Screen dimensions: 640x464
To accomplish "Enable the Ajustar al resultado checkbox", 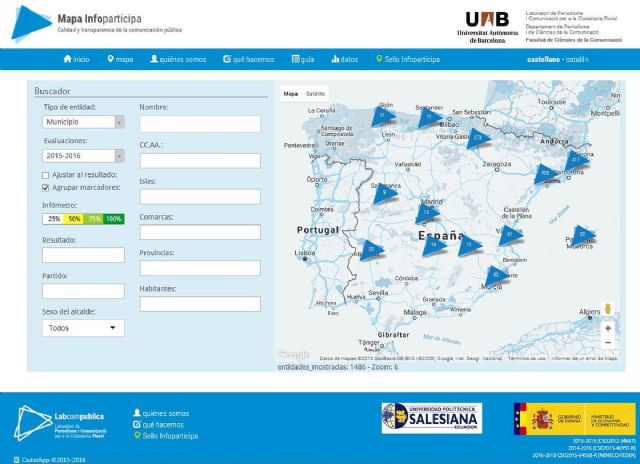I will pyautogui.click(x=45, y=175).
